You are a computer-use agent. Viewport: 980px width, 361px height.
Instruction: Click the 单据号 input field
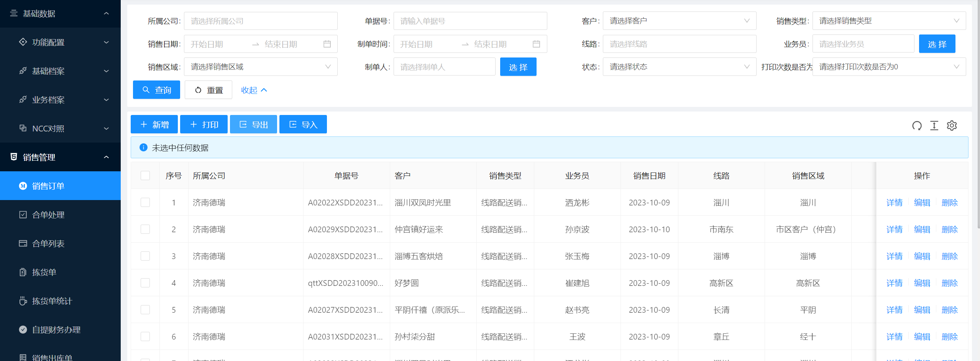pyautogui.click(x=470, y=21)
